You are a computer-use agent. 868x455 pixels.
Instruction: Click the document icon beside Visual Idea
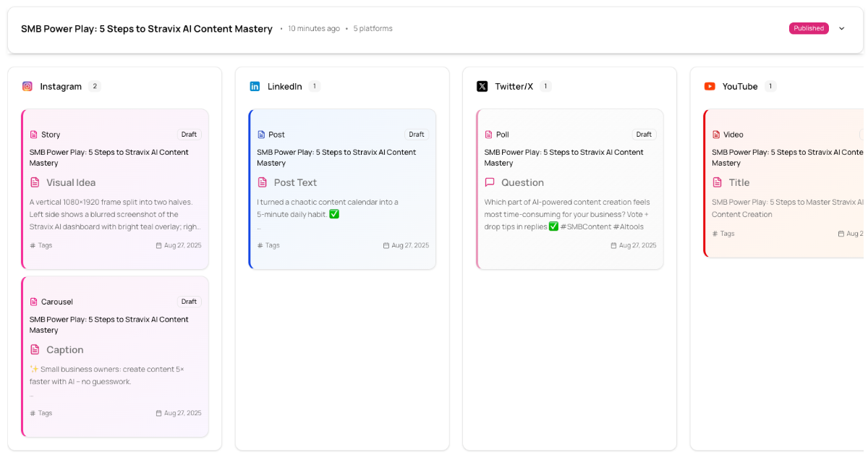pos(35,182)
